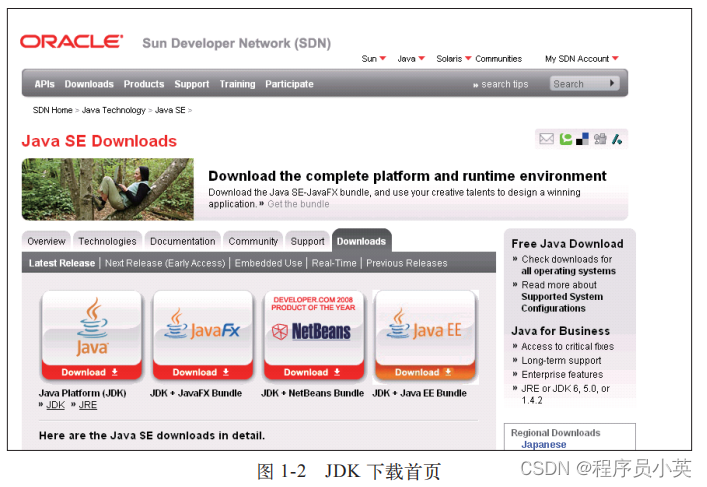Screen dimensions: 707x487
Task: Switch to the Overview tab
Action: (46, 241)
